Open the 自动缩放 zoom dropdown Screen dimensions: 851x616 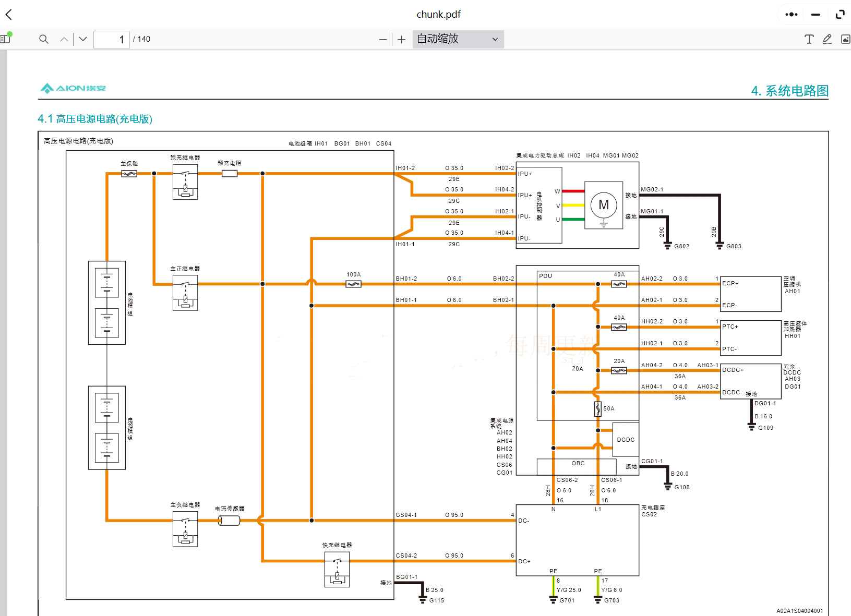pos(458,39)
